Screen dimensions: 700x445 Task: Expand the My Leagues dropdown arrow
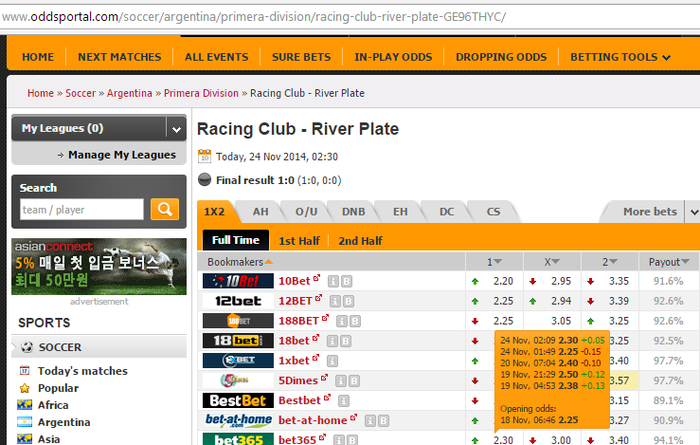[176, 129]
